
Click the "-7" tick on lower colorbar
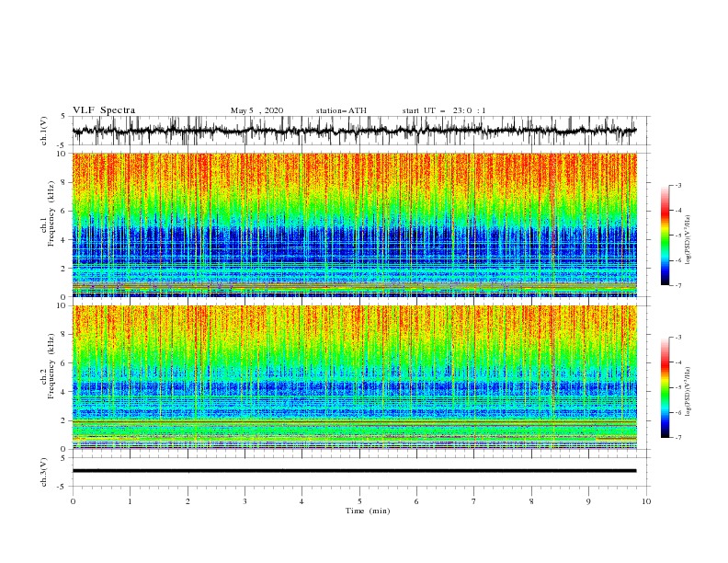coord(677,438)
